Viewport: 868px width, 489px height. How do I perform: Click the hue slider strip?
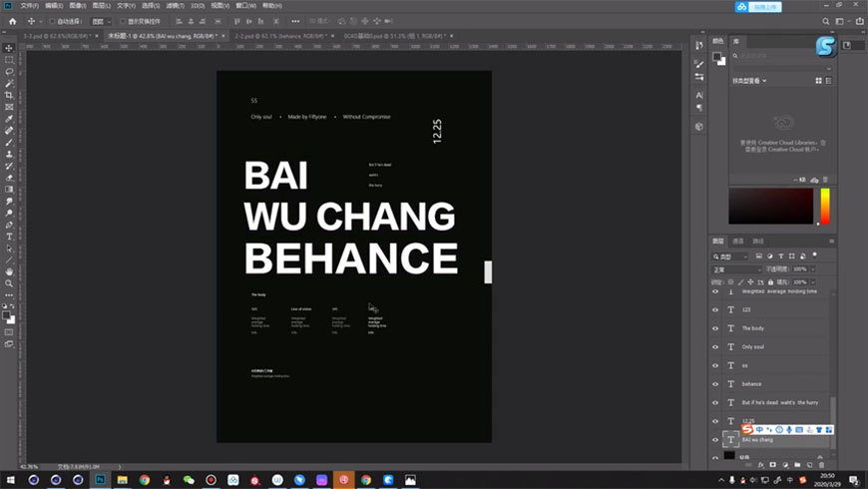pos(825,206)
